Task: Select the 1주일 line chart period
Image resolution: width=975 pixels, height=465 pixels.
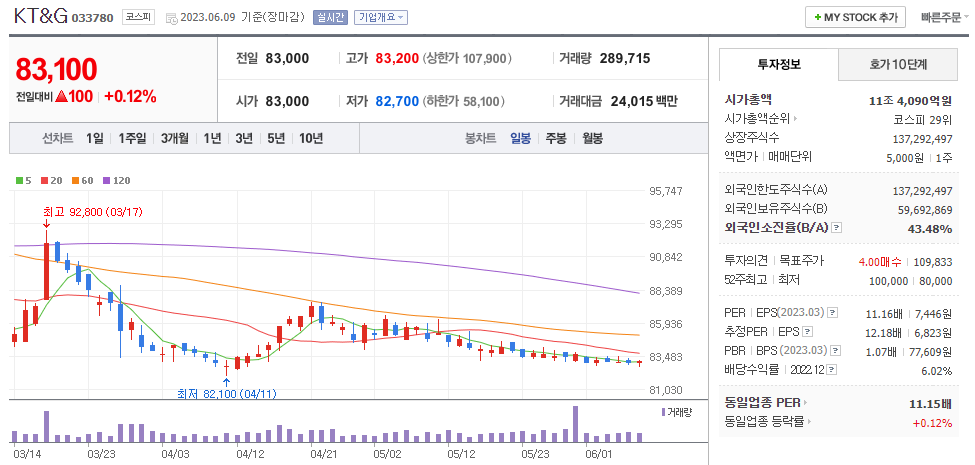Action: pos(132,138)
